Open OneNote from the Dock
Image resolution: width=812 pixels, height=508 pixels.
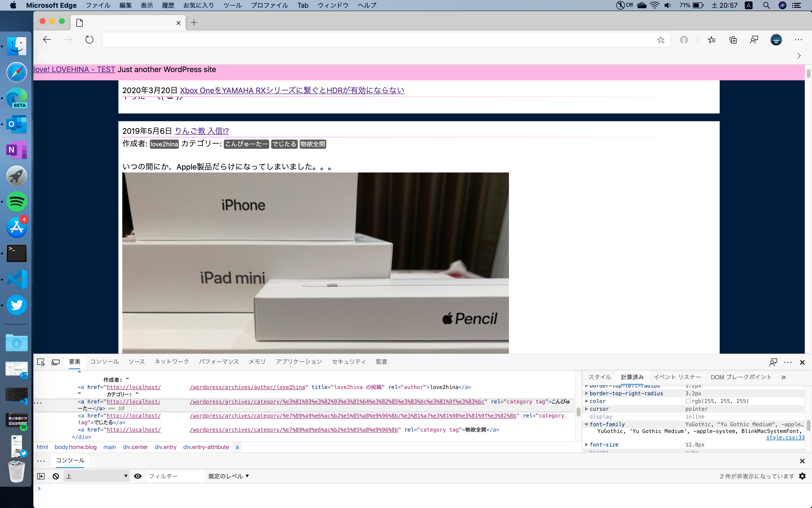16,150
